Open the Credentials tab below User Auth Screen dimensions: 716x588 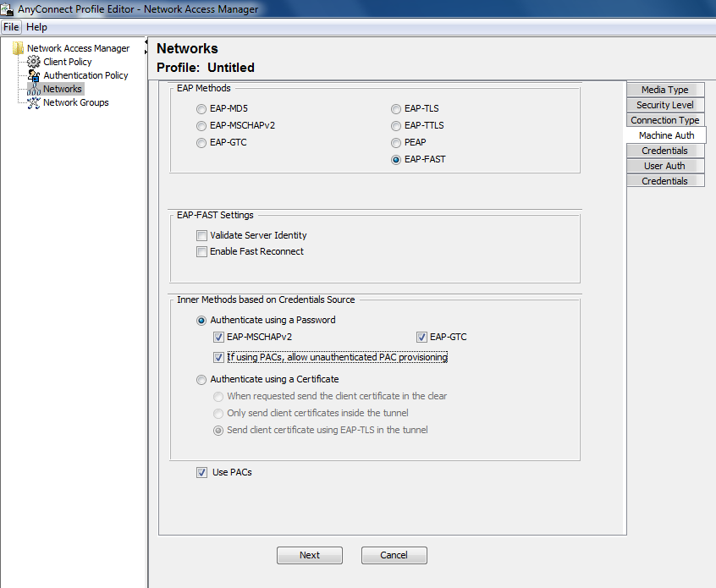(x=665, y=181)
